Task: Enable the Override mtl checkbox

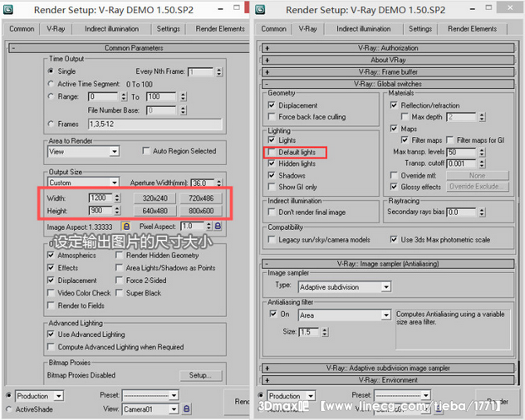Action: point(394,175)
